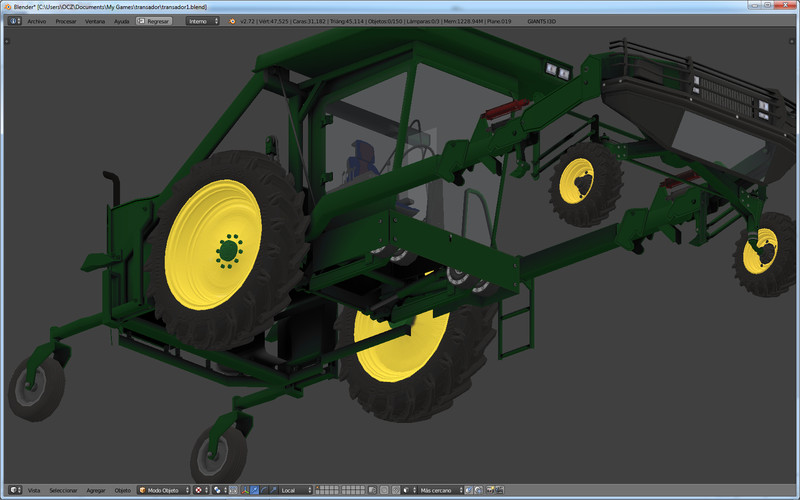Image resolution: width=800 pixels, height=500 pixels.
Task: Click the OpenGL render image icon
Action: [x=489, y=490]
